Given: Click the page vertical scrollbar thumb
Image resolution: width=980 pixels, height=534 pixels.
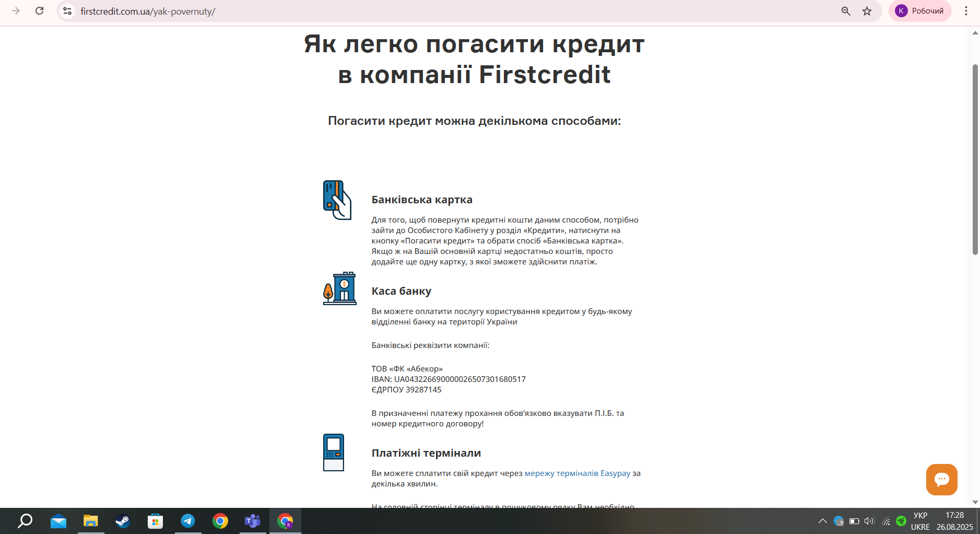Looking at the screenshot, I should 975,159.
